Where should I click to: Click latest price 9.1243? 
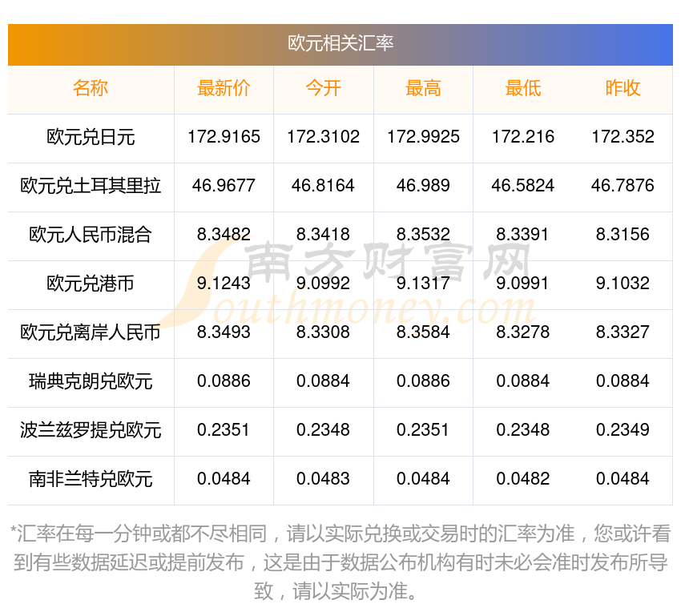224,284
